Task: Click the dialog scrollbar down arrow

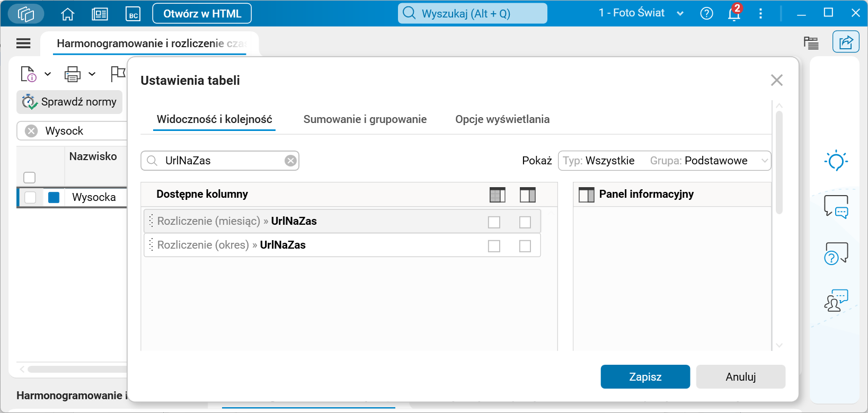Action: click(779, 346)
